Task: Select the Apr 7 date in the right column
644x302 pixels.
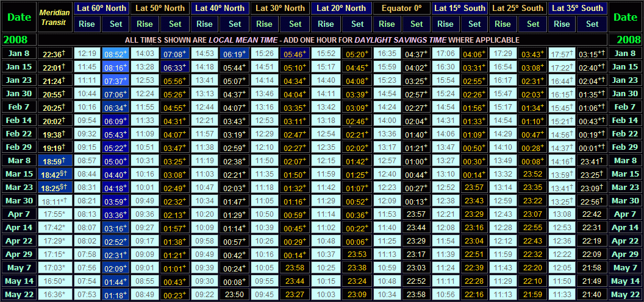Action: point(625,214)
